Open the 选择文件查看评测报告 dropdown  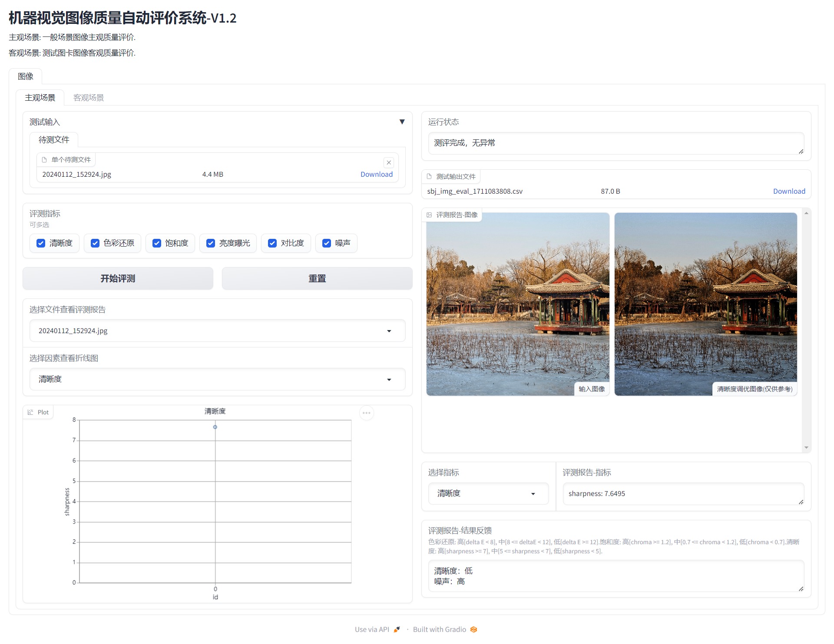coord(217,331)
